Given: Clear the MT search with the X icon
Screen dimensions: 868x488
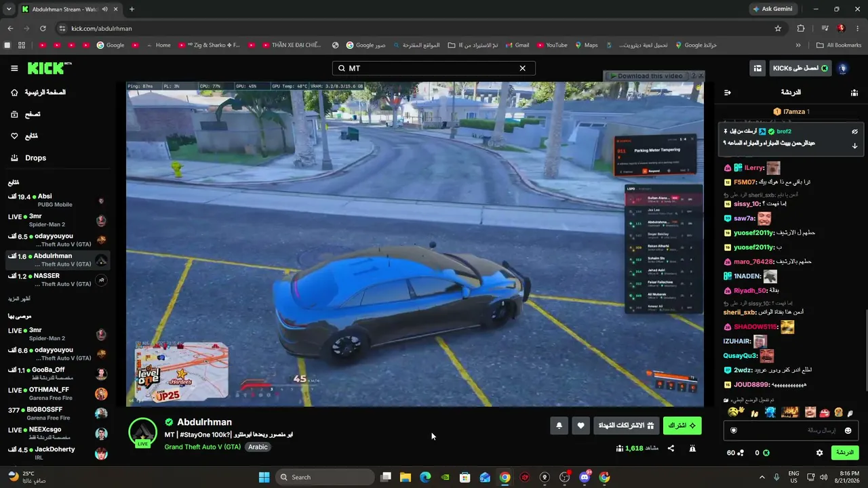Looking at the screenshot, I should [x=522, y=68].
